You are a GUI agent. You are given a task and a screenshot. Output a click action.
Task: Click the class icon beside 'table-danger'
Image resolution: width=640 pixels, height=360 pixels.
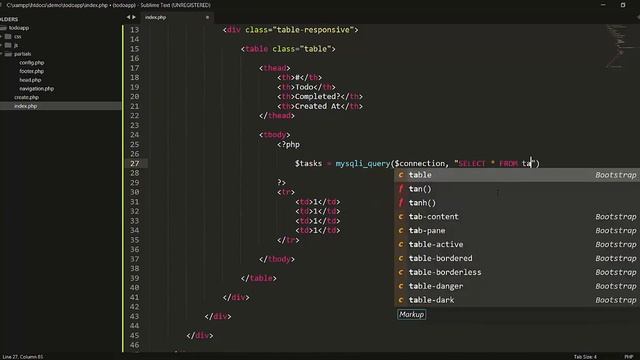401,286
